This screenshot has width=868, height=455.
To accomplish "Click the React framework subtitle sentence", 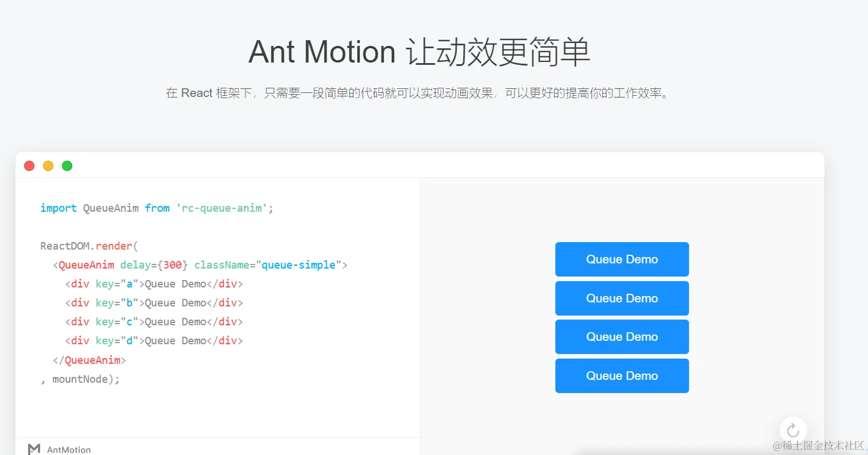I will tap(418, 93).
